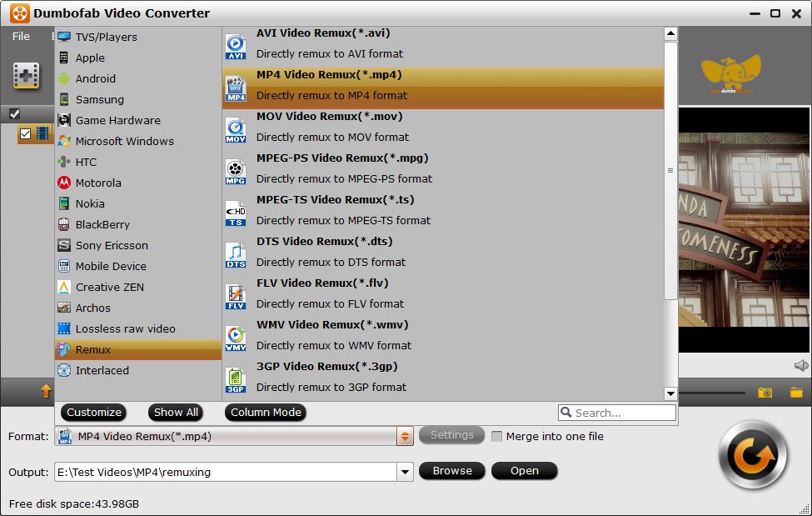Select the Samsung category
Viewport: 812px width, 516px height.
click(x=138, y=99)
